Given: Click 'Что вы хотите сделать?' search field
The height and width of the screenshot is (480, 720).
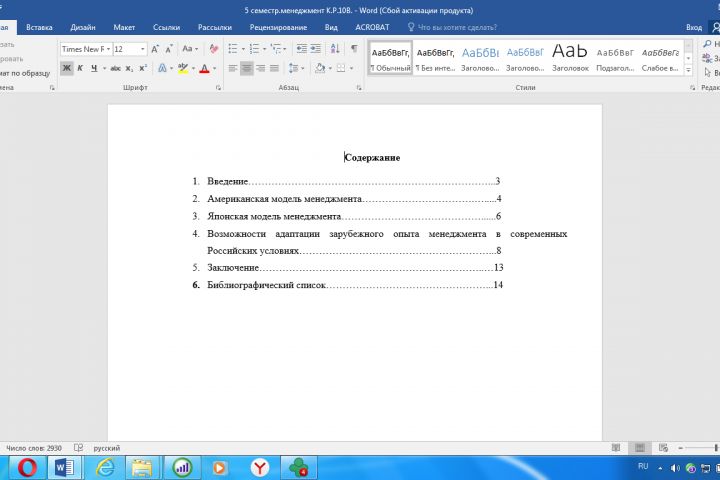Looking at the screenshot, I should [x=452, y=27].
